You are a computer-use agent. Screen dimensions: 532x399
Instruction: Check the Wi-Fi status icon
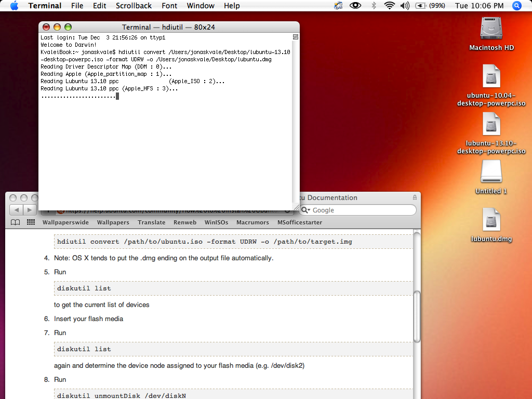pos(390,5)
